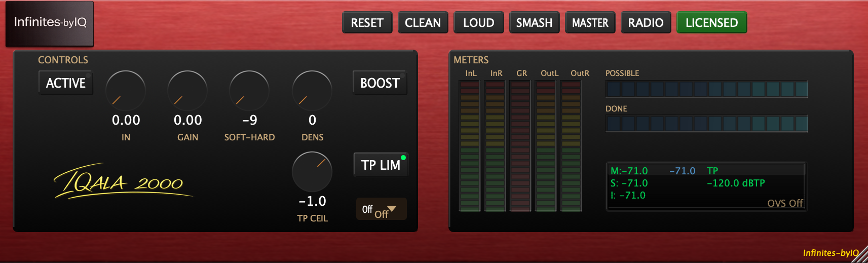Viewport: 868px width, 263px height.
Task: Click the RESET preset button
Action: click(x=367, y=23)
